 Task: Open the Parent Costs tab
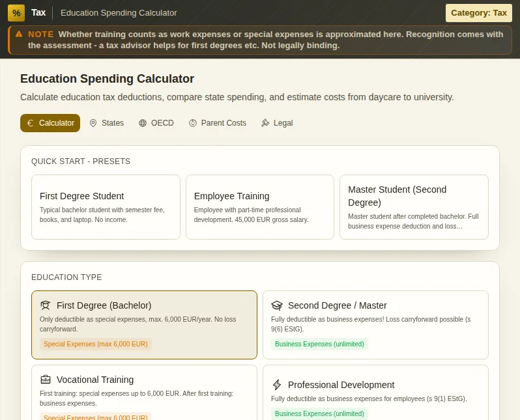(x=218, y=123)
